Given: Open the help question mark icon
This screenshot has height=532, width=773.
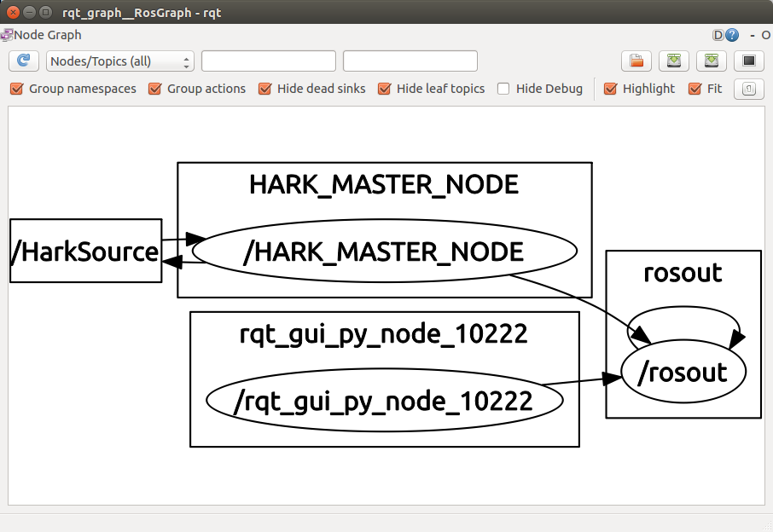Looking at the screenshot, I should (731, 35).
